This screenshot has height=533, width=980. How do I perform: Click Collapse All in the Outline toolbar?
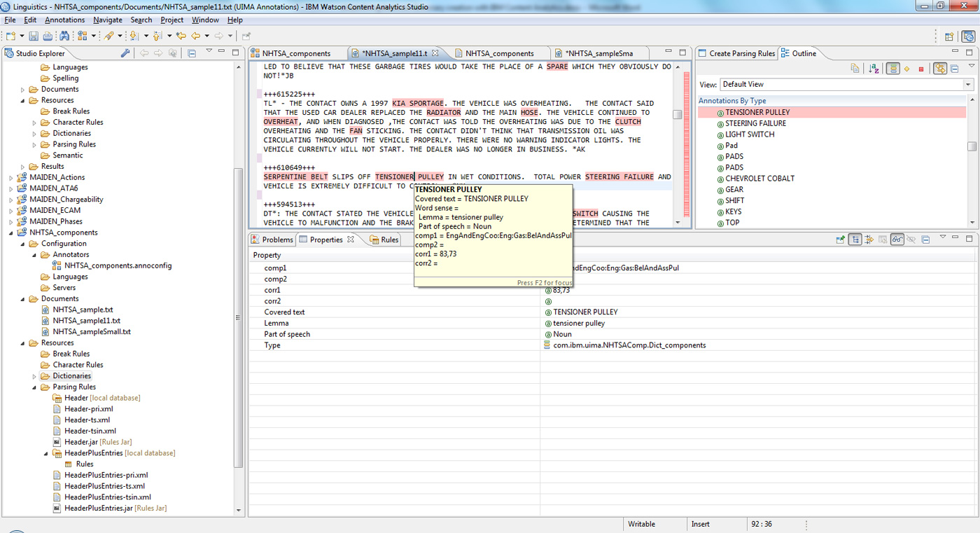(955, 69)
